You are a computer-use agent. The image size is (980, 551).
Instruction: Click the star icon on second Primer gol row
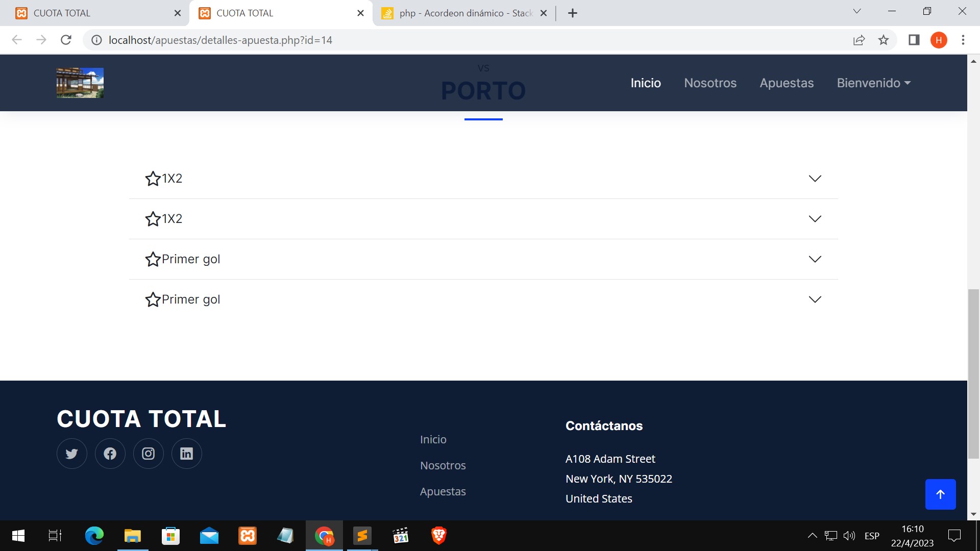coord(152,299)
